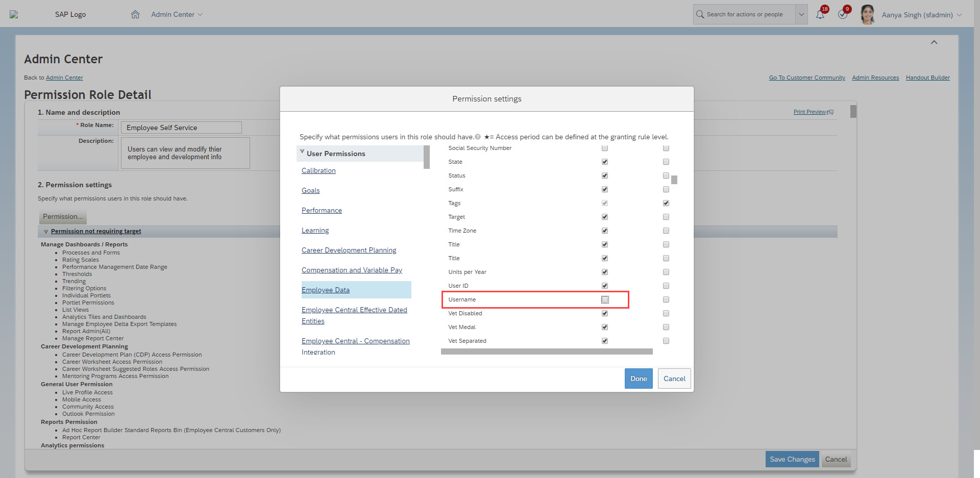Uncheck the Vet Disabled first checkbox

605,313
